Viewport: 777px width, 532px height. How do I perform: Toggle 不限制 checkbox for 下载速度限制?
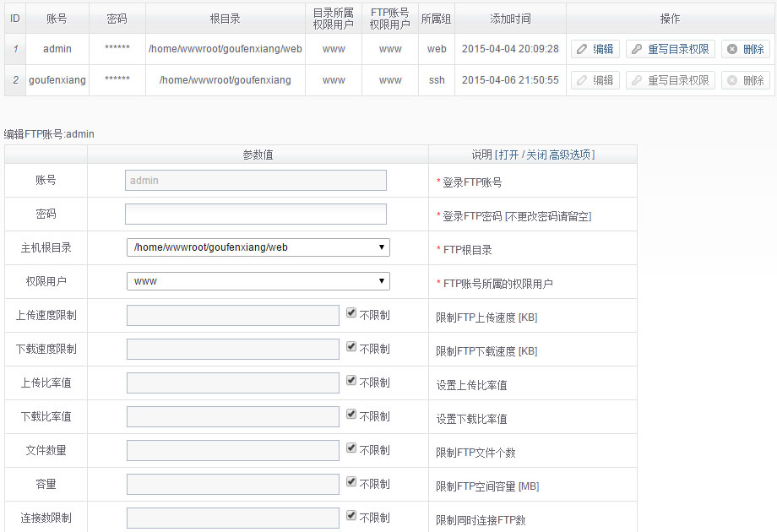351,347
